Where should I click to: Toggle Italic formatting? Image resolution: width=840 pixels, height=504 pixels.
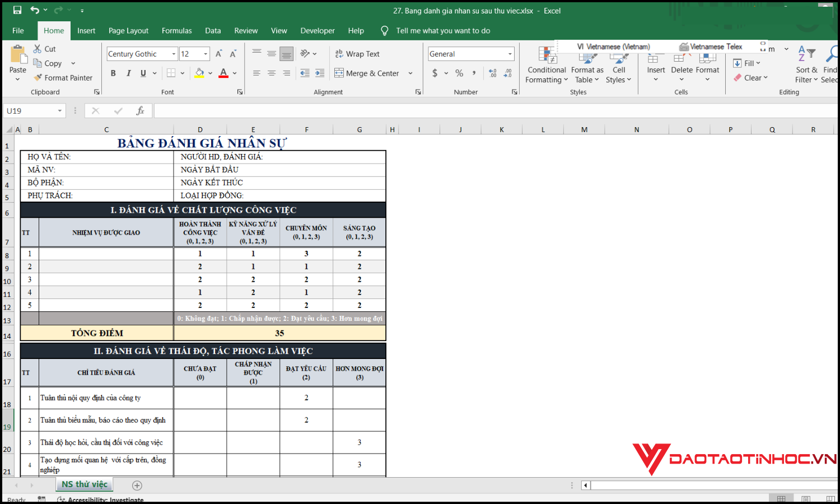click(x=128, y=73)
